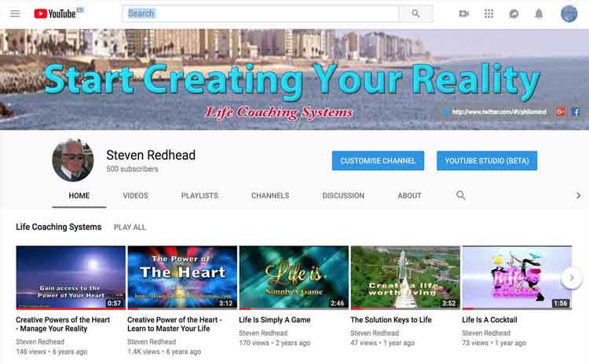Open the hamburger guide menu
Screen dimensions: 589x364
pos(15,14)
